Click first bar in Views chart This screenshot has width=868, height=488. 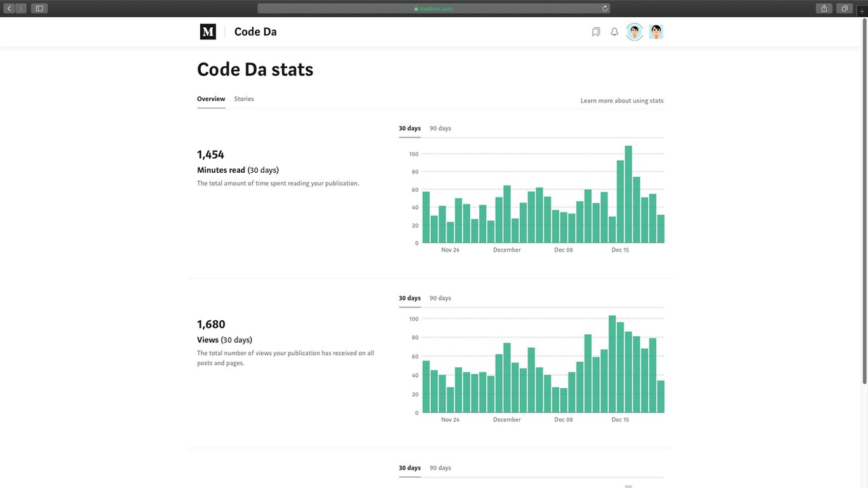pos(426,387)
